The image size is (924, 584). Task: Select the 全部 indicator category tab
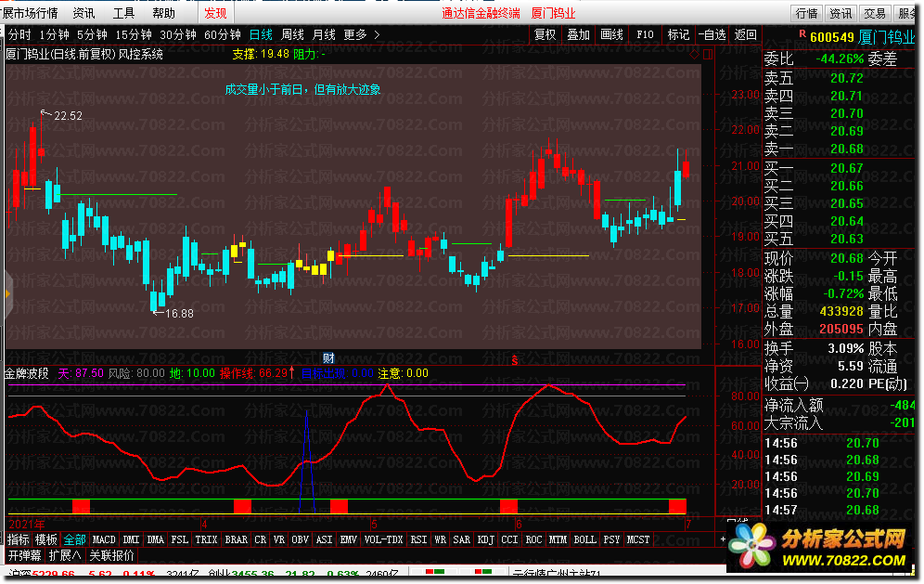75,539
